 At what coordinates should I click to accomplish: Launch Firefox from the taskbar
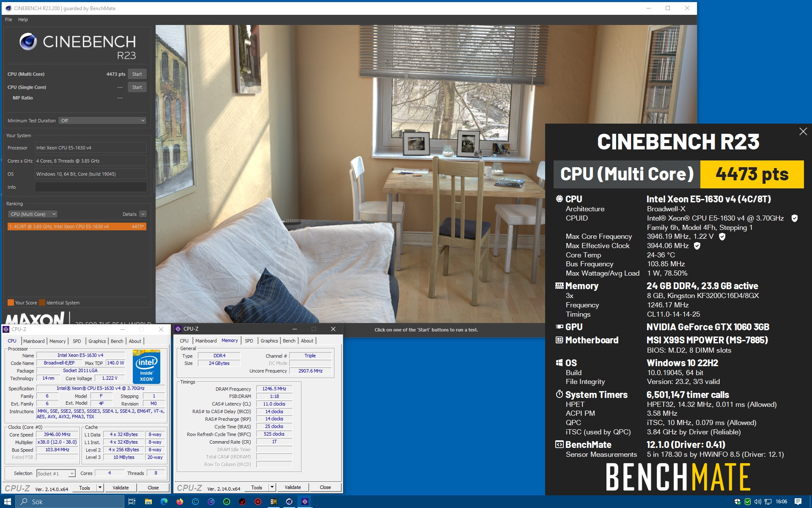tap(180, 502)
